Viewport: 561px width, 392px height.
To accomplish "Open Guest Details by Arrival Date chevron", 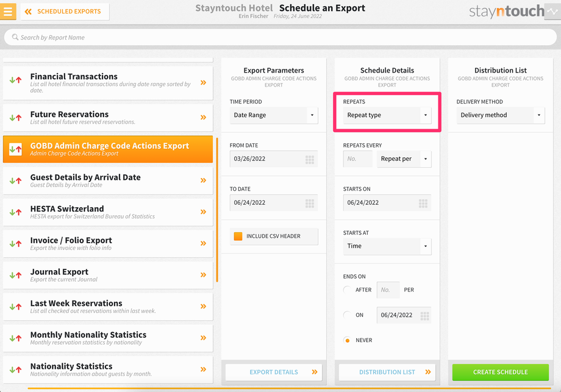I will click(203, 180).
